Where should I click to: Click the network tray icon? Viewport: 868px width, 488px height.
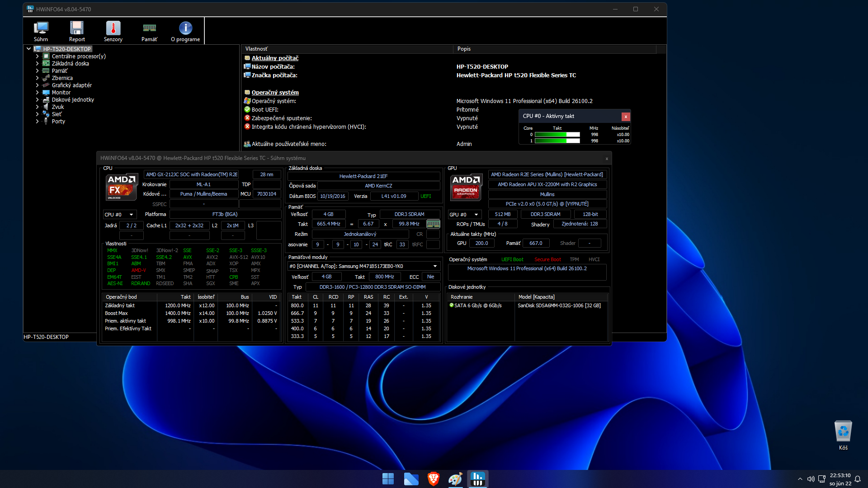pyautogui.click(x=822, y=479)
